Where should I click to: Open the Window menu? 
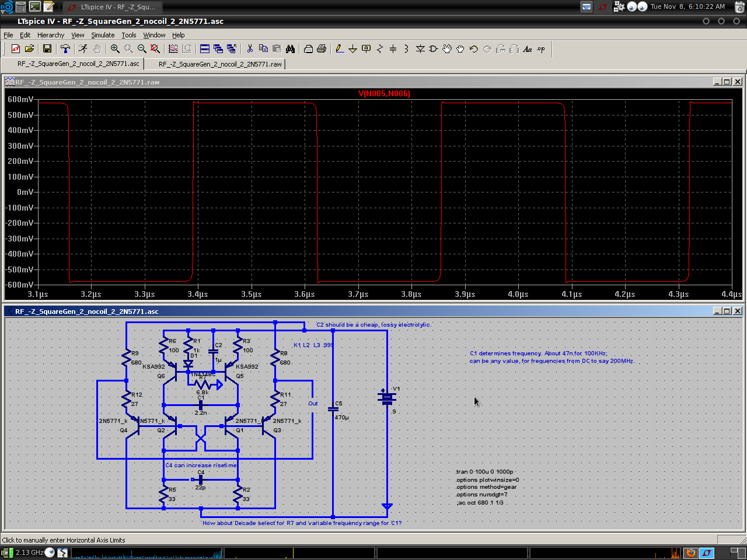point(154,35)
